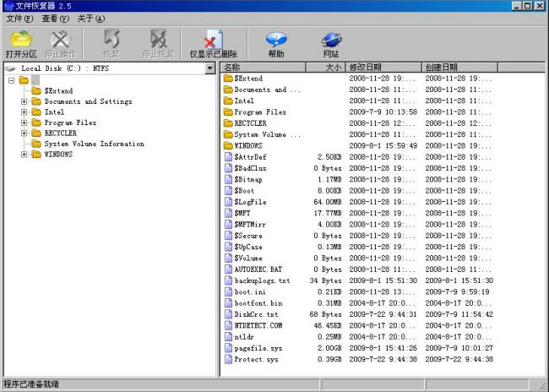Screen dimensions: 549x392
Task: Collapse the root folder tree node
Action: (x=11, y=80)
